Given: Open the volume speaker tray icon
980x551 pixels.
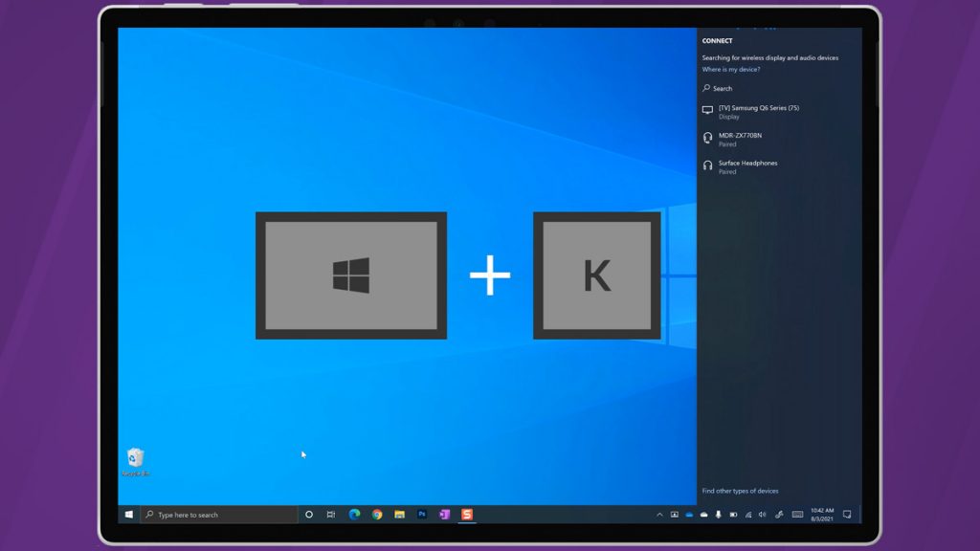Looking at the screenshot, I should click(x=763, y=515).
